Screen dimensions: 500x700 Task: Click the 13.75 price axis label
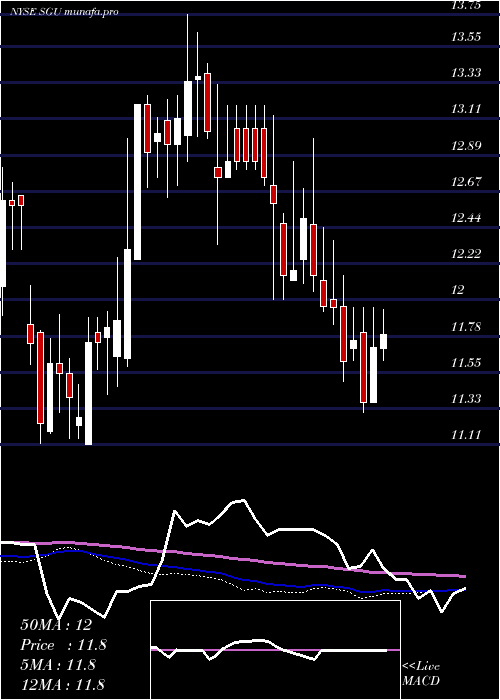[466, 6]
